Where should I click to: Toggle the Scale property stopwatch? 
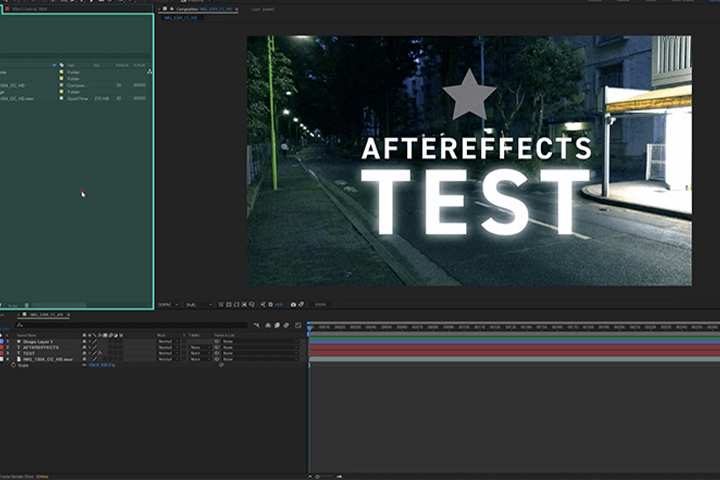point(13,365)
